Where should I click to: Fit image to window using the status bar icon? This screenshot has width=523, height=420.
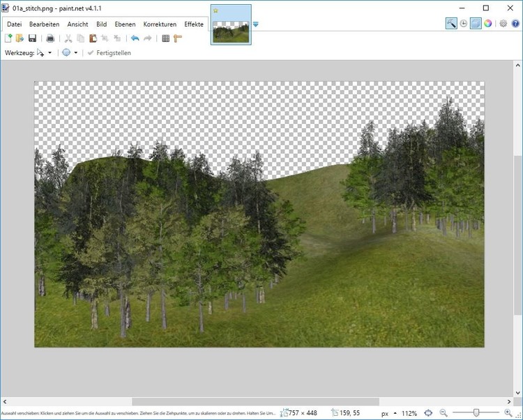click(x=428, y=413)
